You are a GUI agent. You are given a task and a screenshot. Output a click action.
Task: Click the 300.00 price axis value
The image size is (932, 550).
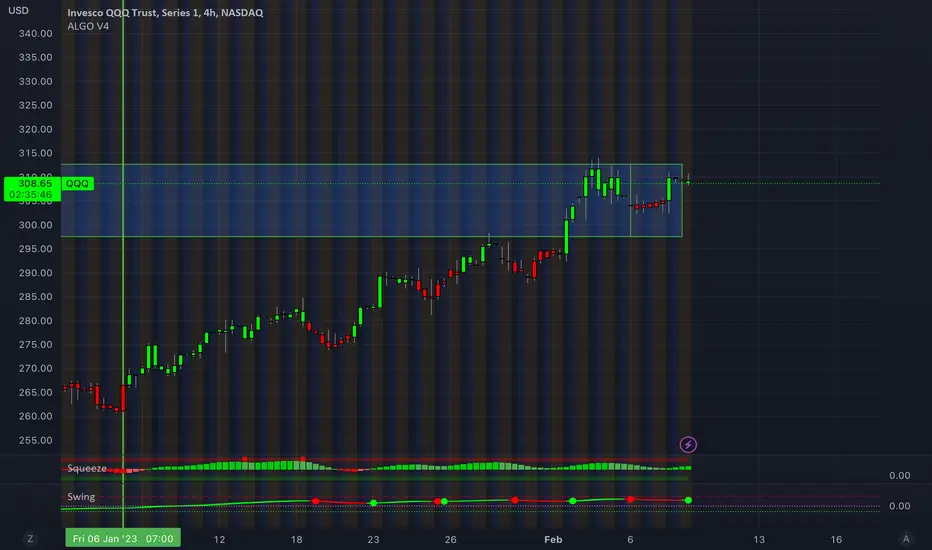[x=35, y=225]
